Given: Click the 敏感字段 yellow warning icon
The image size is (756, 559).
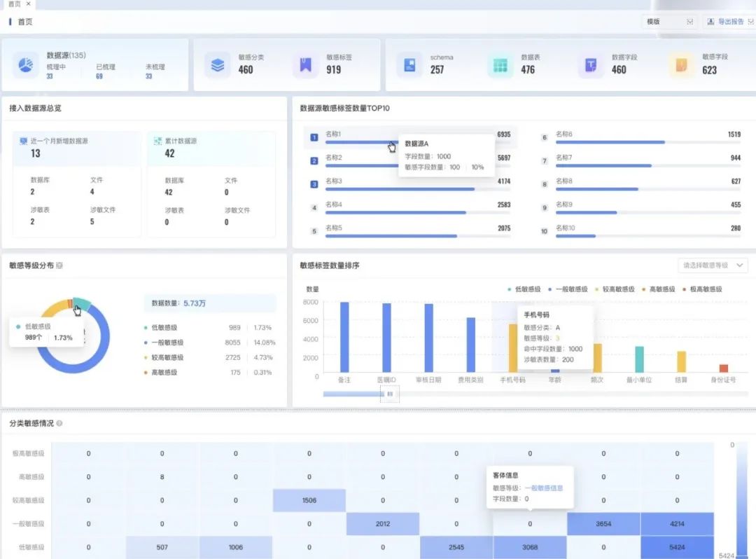Looking at the screenshot, I should [x=681, y=65].
